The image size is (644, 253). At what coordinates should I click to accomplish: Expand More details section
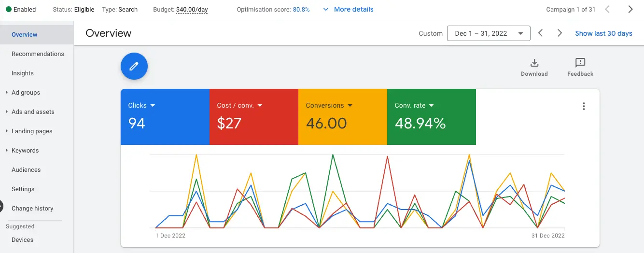pos(348,10)
